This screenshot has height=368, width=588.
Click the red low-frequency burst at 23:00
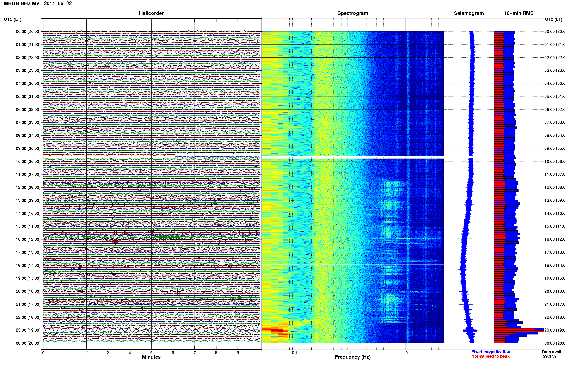click(275, 332)
